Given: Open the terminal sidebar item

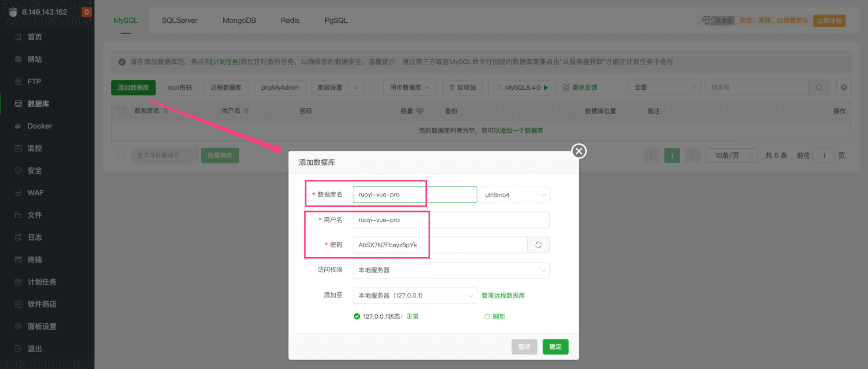Looking at the screenshot, I should click(35, 260).
